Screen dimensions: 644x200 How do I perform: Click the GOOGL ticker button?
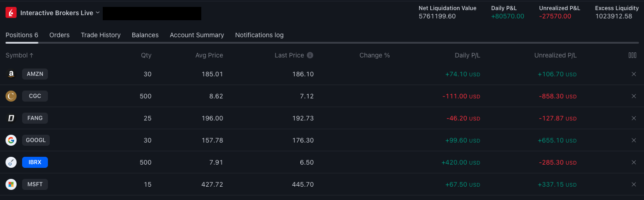(36, 140)
